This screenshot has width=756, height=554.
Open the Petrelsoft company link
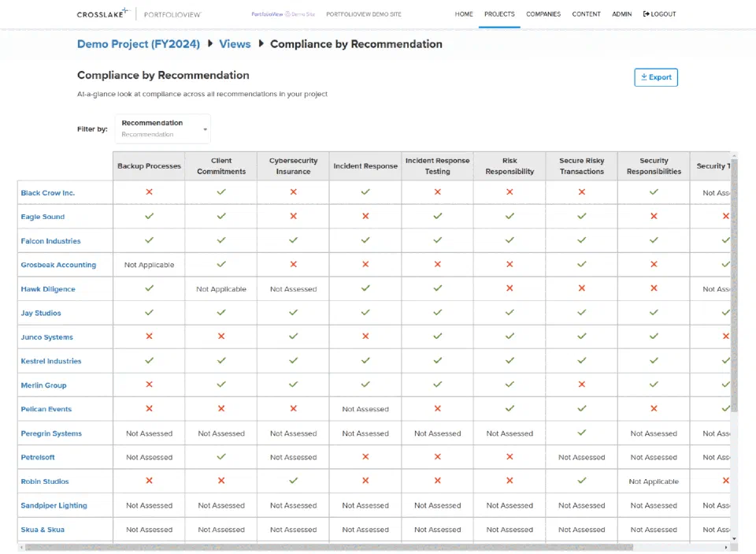[38, 457]
